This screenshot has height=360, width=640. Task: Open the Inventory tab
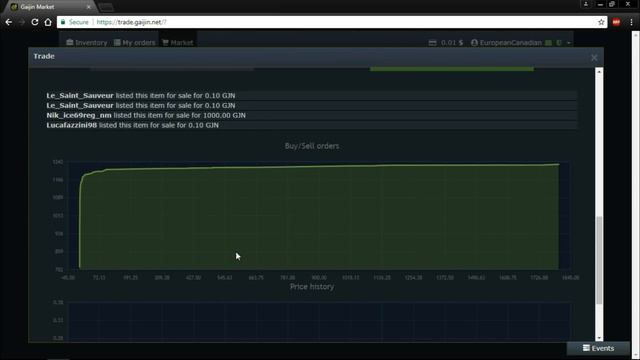(x=87, y=42)
